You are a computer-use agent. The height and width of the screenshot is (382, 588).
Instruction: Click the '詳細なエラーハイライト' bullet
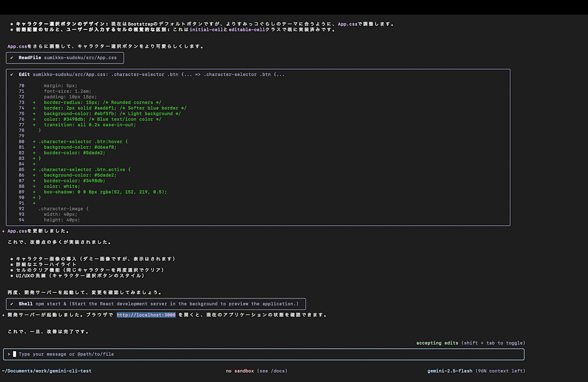43,264
